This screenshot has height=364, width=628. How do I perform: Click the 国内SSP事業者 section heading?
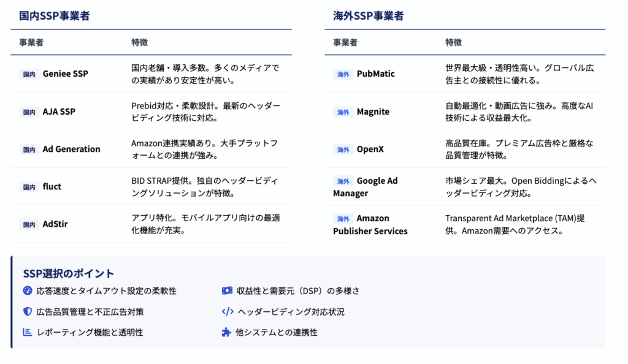55,17
